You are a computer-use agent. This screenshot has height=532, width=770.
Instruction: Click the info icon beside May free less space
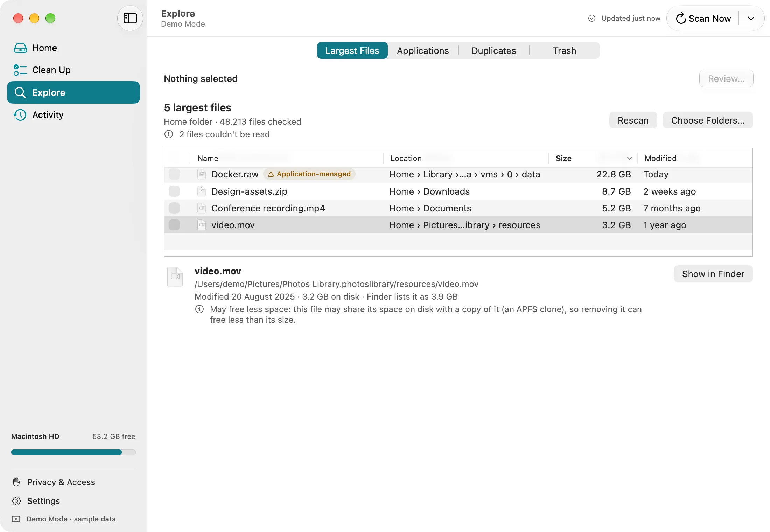[199, 309]
